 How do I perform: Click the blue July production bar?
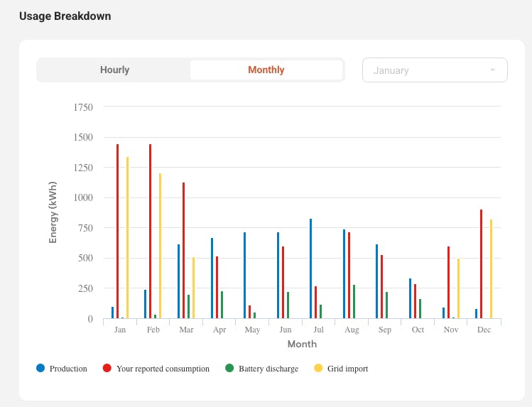pyautogui.click(x=310, y=268)
